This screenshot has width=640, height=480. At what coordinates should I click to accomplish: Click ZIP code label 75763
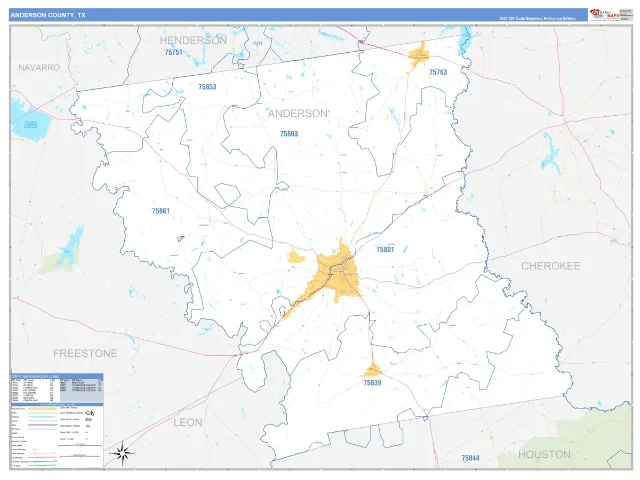(x=438, y=72)
